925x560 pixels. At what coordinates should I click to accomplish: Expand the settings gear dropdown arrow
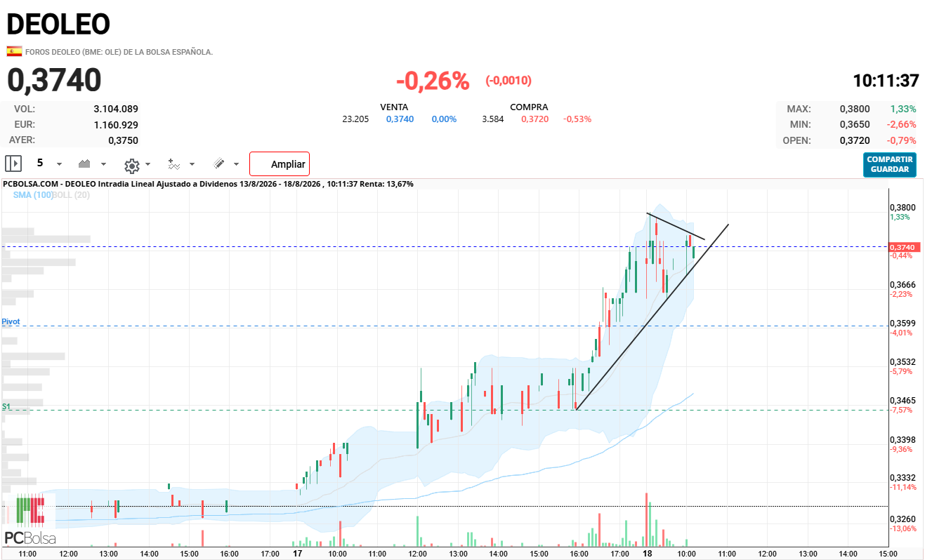(147, 165)
